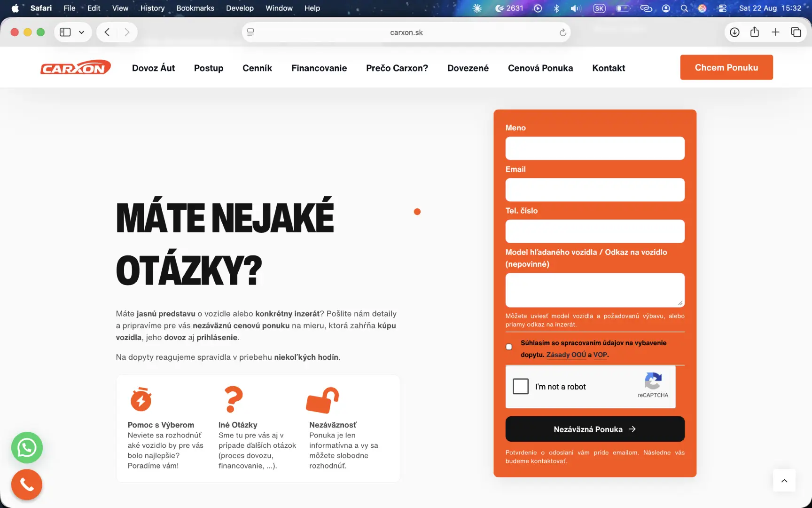Open the Share menu in Safari
This screenshot has width=812, height=508.
pyautogui.click(x=755, y=32)
